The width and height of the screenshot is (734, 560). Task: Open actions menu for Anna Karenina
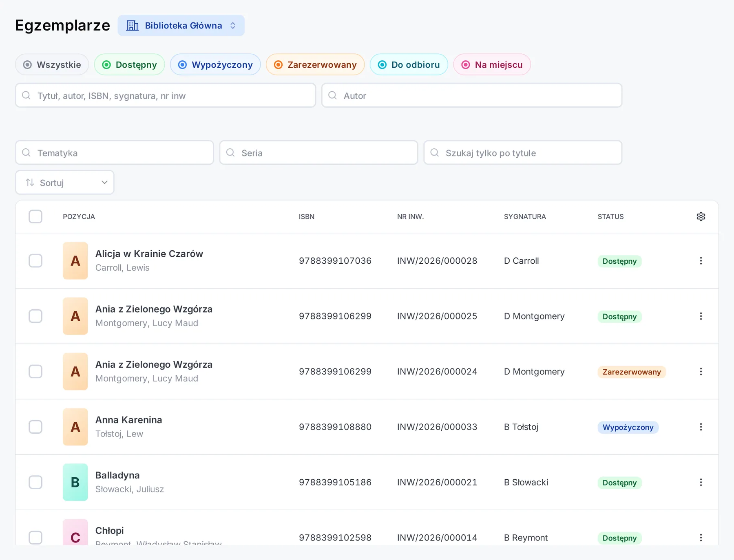click(x=701, y=427)
